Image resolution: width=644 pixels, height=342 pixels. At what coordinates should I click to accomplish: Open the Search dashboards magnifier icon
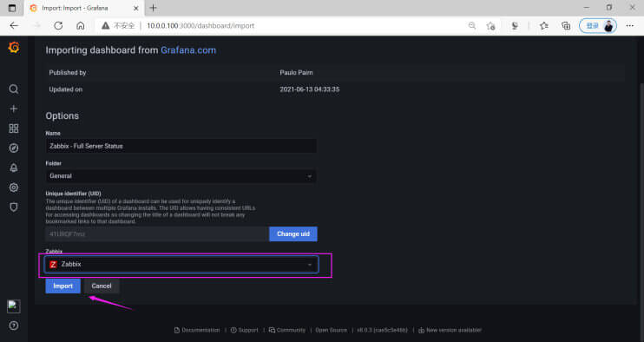[x=14, y=89]
